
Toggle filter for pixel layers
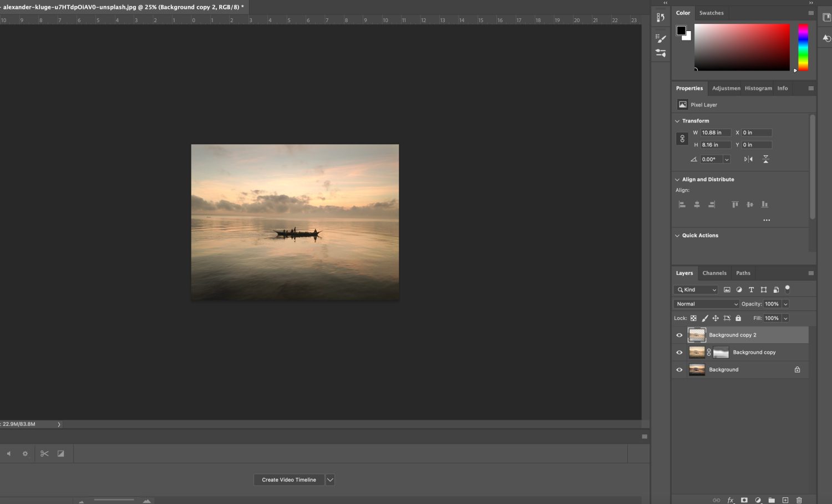pyautogui.click(x=727, y=289)
